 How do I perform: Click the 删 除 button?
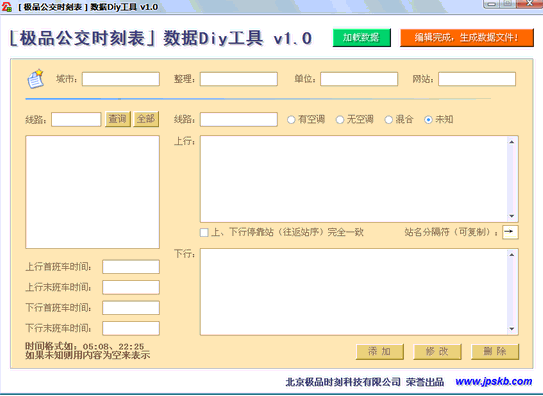point(495,352)
